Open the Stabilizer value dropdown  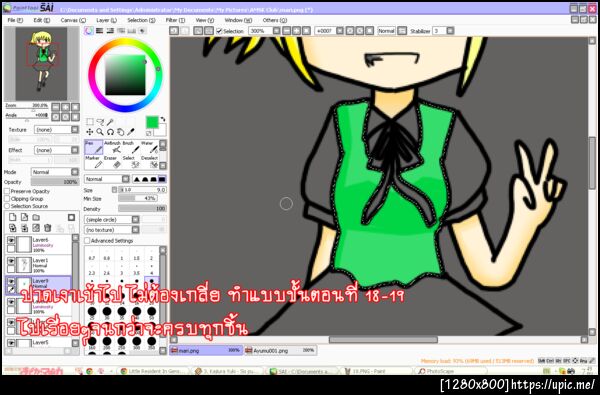[x=450, y=31]
